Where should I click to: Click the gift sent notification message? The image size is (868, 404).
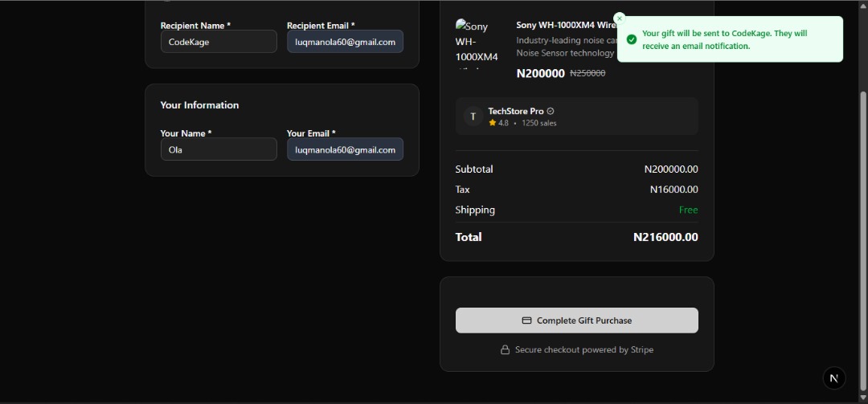tap(725, 40)
